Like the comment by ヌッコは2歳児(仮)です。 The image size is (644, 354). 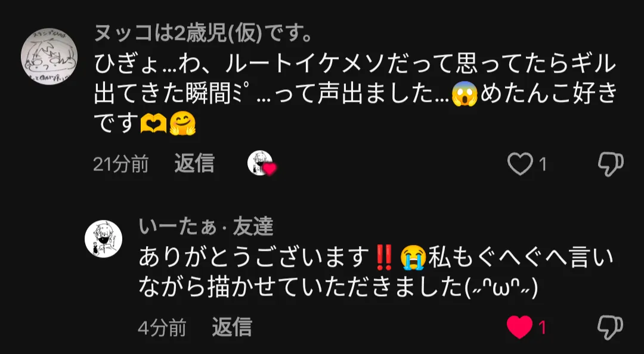[519, 164]
